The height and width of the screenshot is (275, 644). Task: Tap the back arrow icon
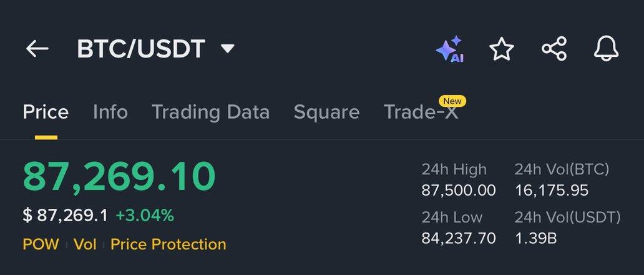point(37,49)
